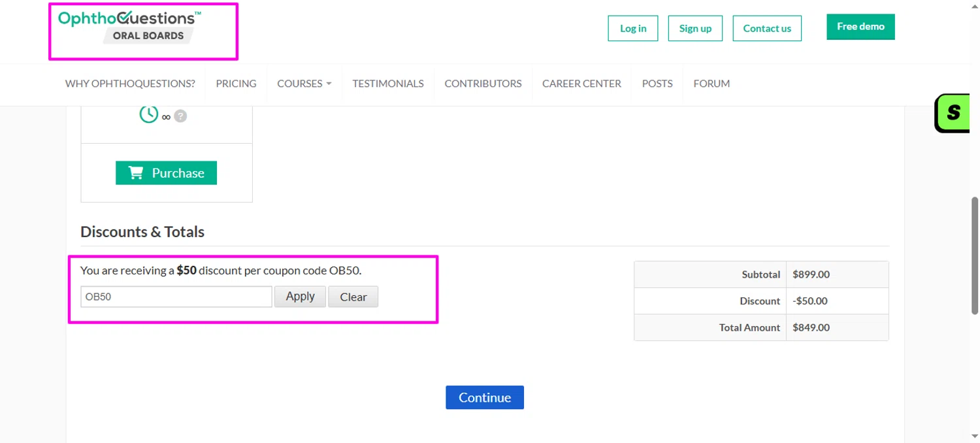Screen dimensions: 980x443
Task: Click the Subtotal label
Action: [x=761, y=274]
